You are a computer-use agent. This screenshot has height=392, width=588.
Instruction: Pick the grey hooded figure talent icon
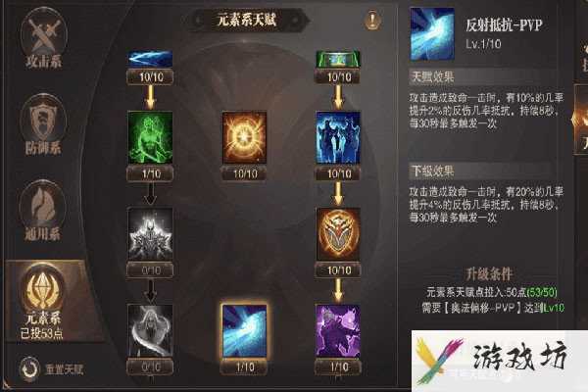click(x=150, y=330)
